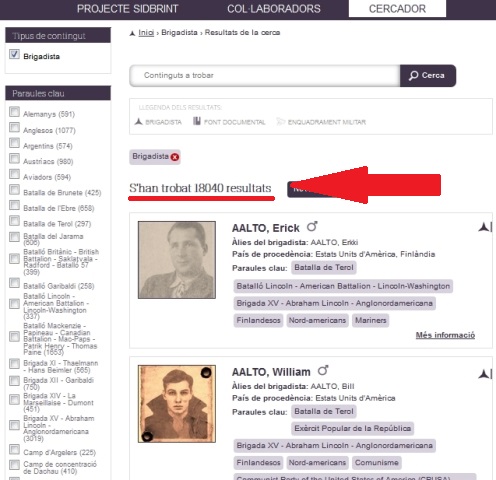Uncheck the Brigadista content type checkbox
Image resolution: width=496 pixels, height=480 pixels.
(14, 54)
